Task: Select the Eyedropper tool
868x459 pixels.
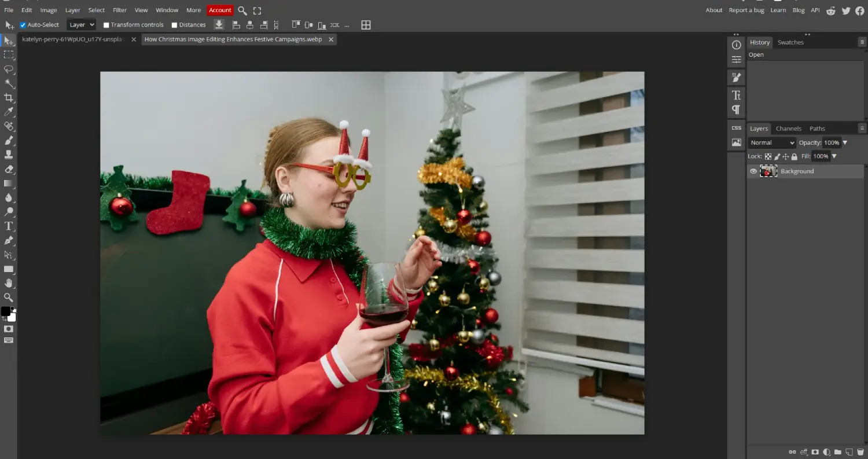Action: (9, 112)
